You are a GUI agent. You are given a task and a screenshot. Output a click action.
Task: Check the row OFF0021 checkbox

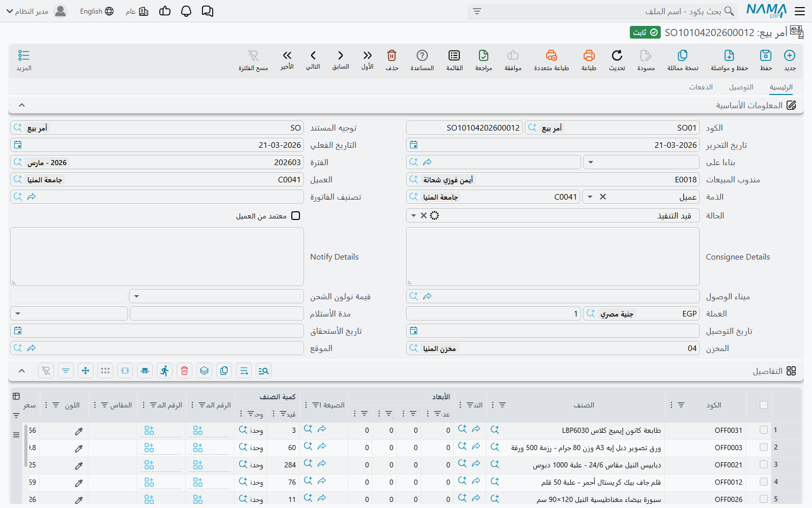point(764,465)
